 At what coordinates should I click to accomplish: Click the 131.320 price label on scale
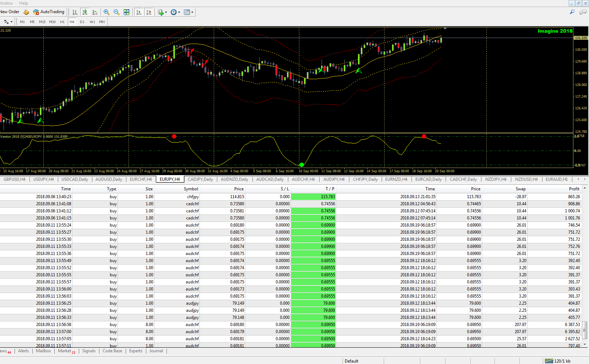pos(581,38)
